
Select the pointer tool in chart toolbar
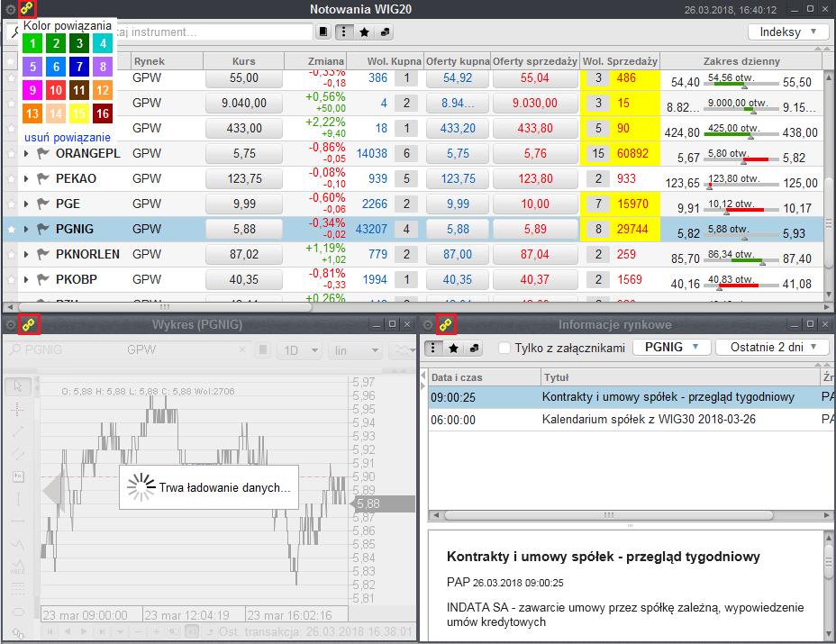point(18,385)
